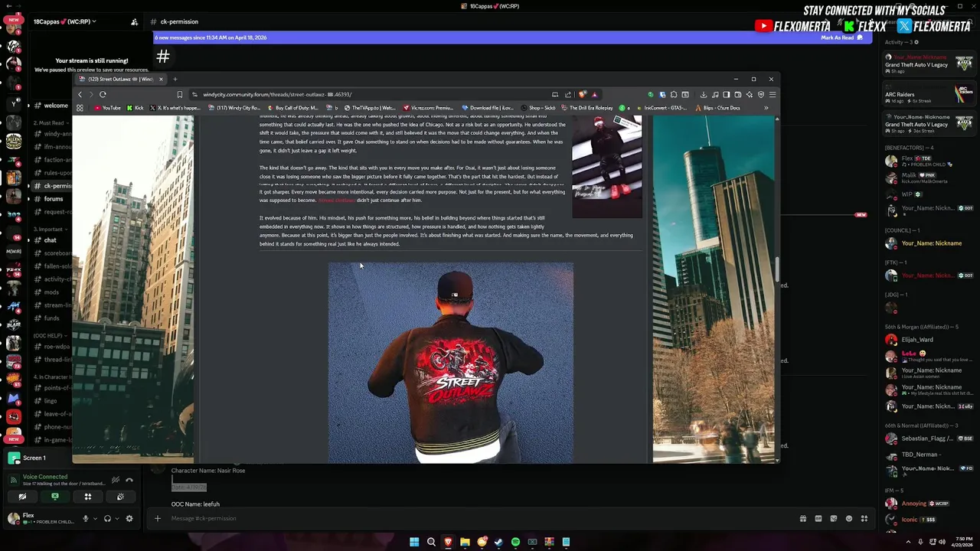980x551 pixels.
Task: Open the Brave Shields lion icon
Action: [x=583, y=94]
